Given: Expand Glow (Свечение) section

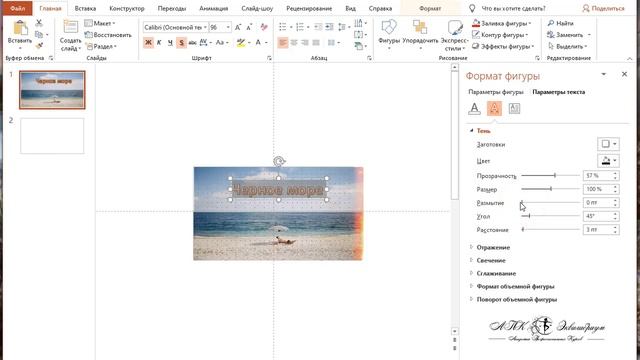Looking at the screenshot, I should (x=491, y=260).
